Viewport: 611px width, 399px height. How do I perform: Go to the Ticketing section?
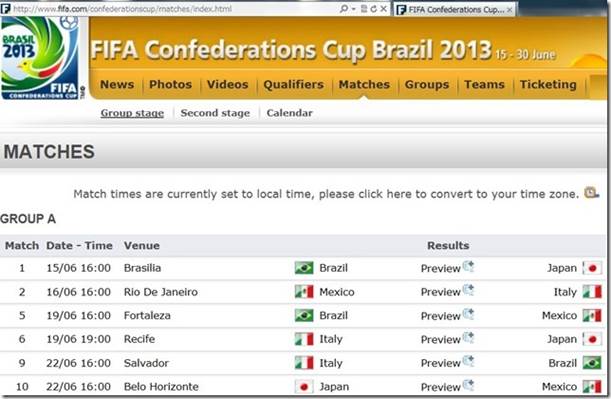(x=548, y=84)
